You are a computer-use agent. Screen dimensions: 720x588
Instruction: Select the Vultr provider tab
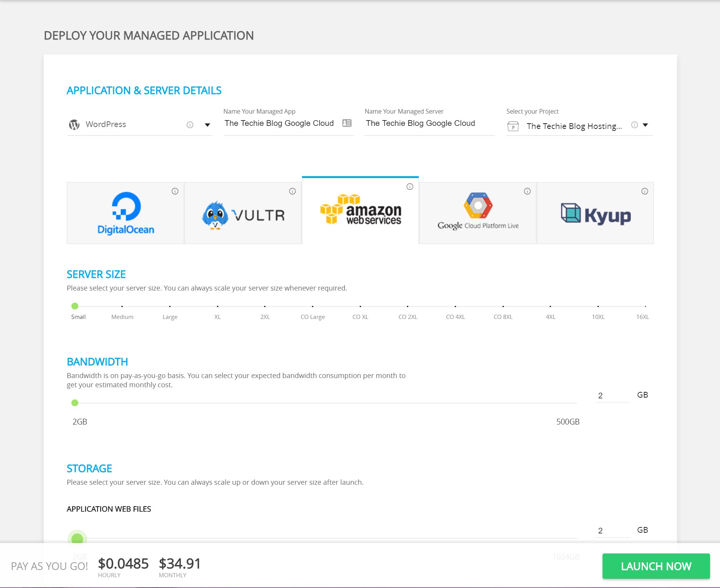[x=243, y=213]
